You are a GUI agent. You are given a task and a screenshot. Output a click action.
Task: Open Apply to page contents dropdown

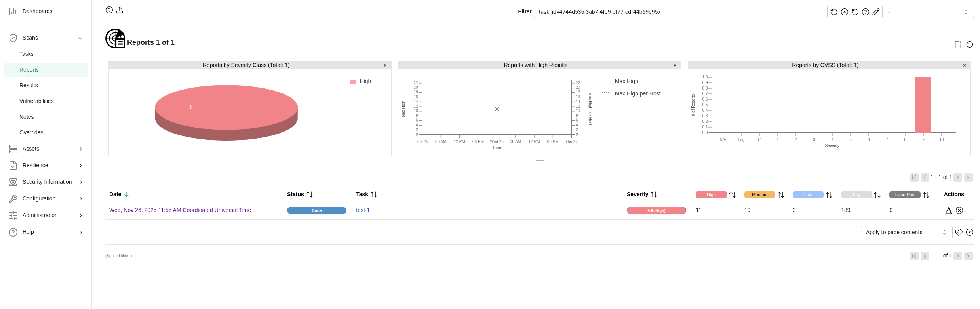pyautogui.click(x=906, y=232)
